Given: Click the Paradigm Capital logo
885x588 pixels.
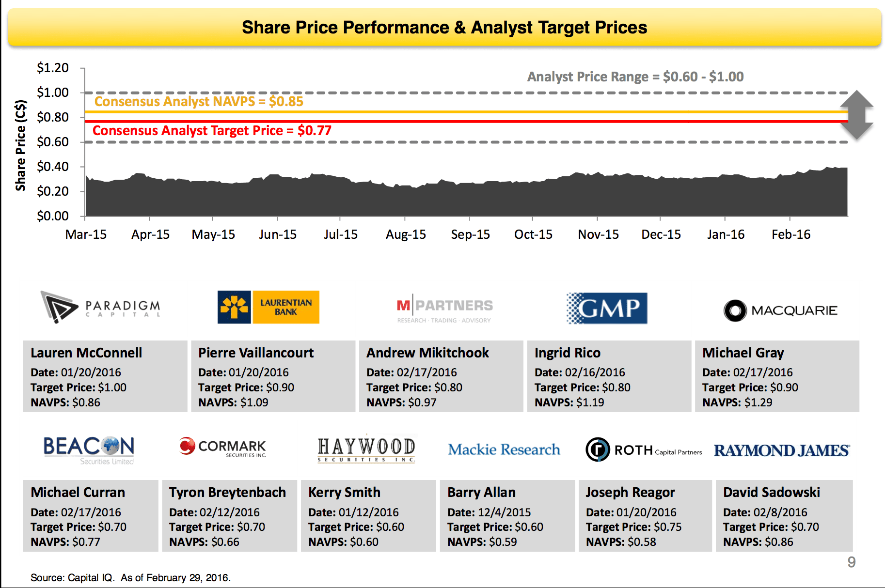Looking at the screenshot, I should click(101, 307).
